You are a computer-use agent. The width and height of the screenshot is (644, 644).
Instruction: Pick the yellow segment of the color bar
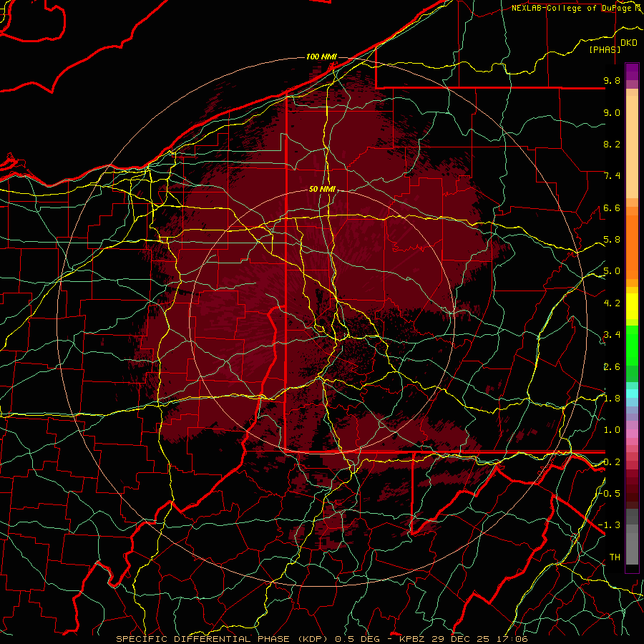click(x=632, y=306)
